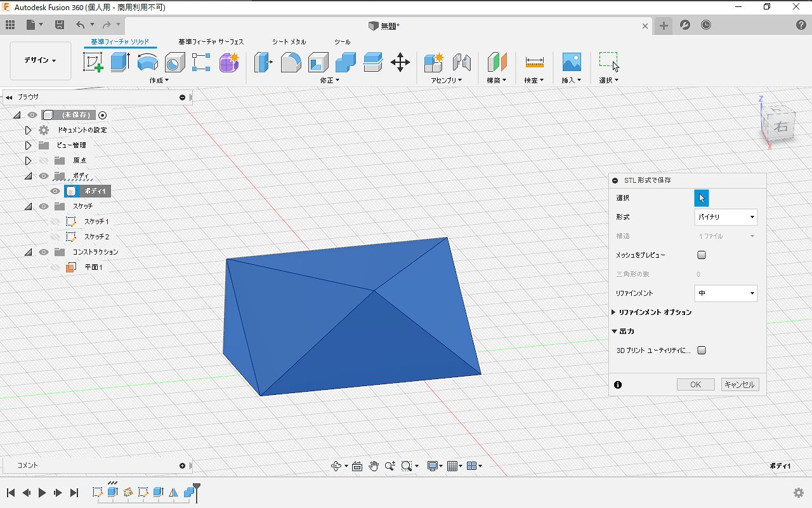Viewport: 812px width, 508px height.
Task: Show Plane 1 via eye icon
Action: coord(55,267)
